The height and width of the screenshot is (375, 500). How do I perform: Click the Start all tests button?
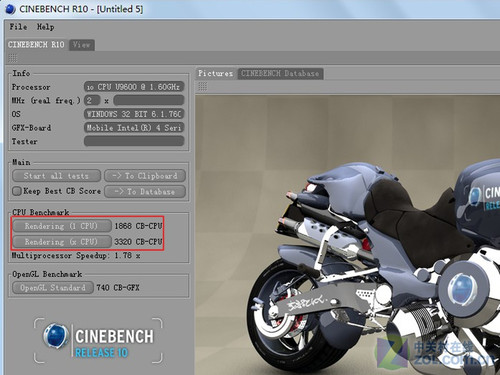(56, 176)
